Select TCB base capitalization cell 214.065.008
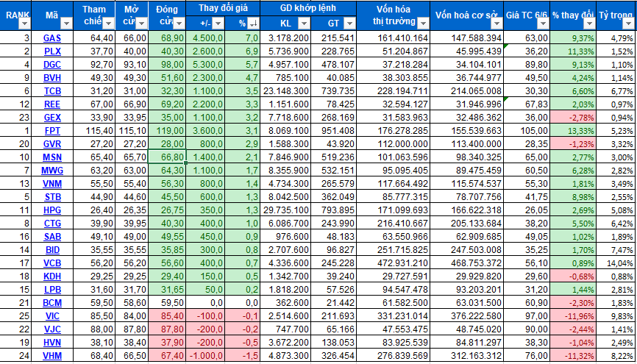The height and width of the screenshot is (364, 637). (466, 91)
